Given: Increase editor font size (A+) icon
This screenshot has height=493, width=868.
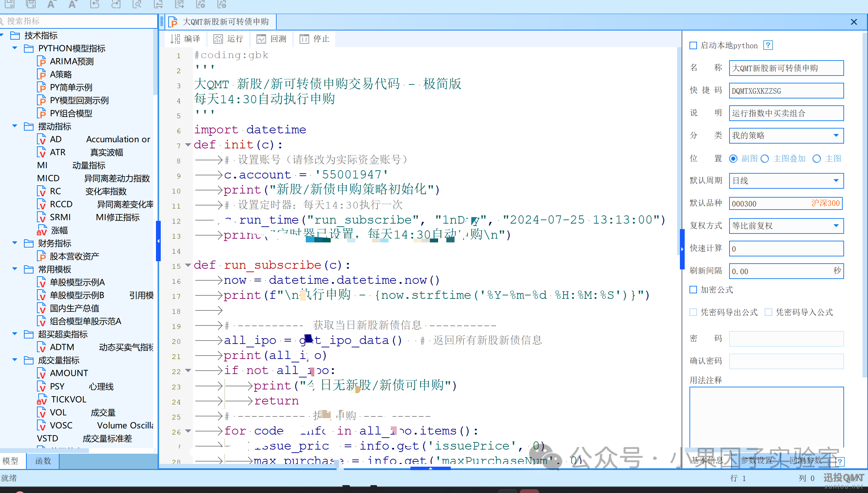Looking at the screenshot, I should point(73,4).
